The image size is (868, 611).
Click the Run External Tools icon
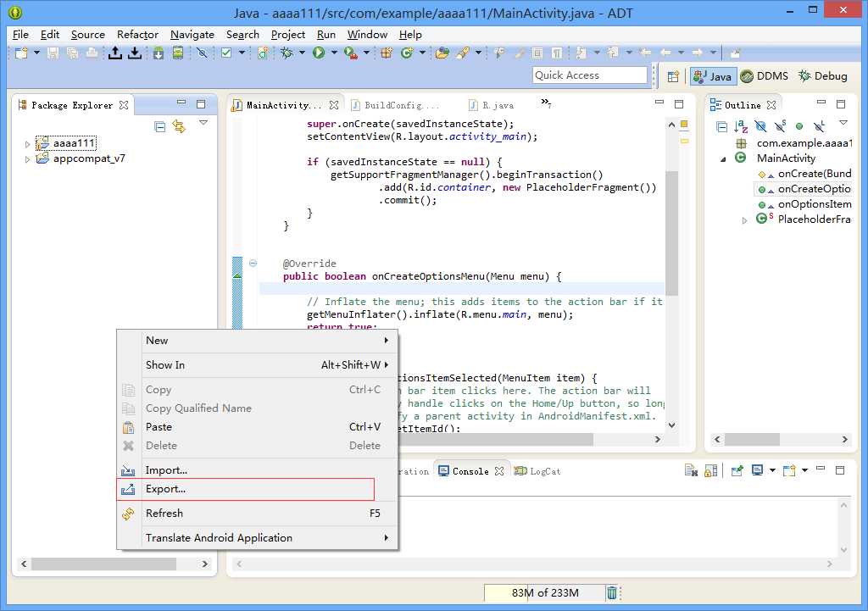click(350, 53)
